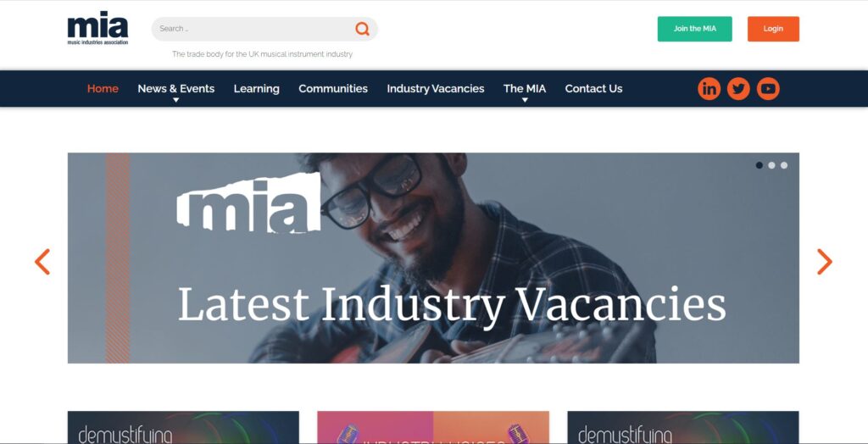Open the MIA LinkedIn page icon
868x444 pixels.
pyautogui.click(x=709, y=89)
